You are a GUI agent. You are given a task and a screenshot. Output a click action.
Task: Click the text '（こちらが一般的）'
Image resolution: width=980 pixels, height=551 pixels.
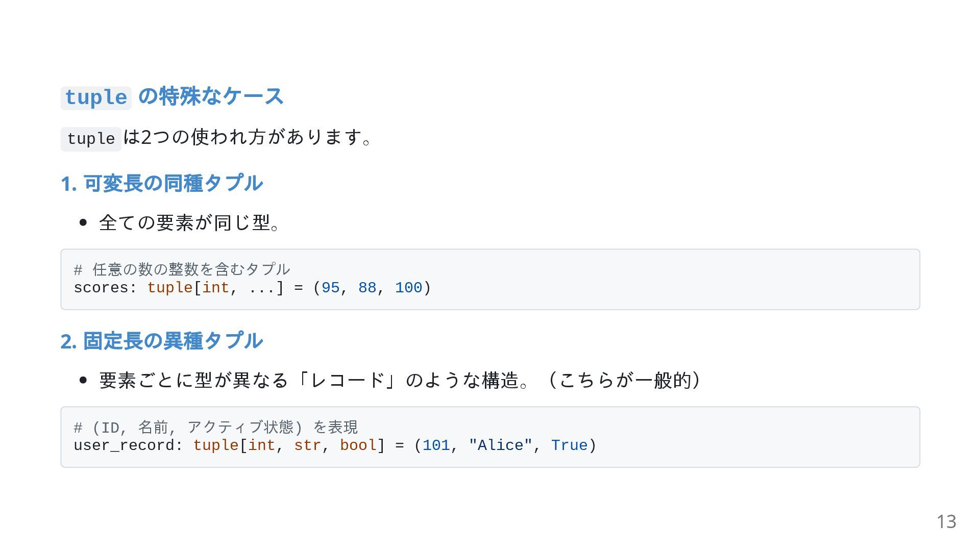point(626,380)
